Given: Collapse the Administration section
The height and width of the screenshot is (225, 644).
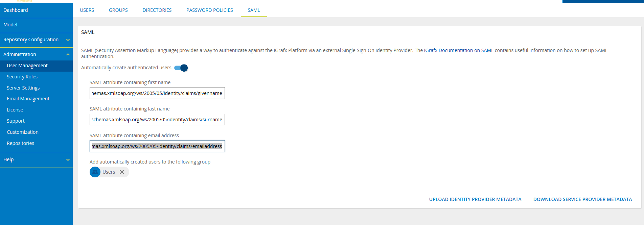Looking at the screenshot, I should (x=68, y=54).
